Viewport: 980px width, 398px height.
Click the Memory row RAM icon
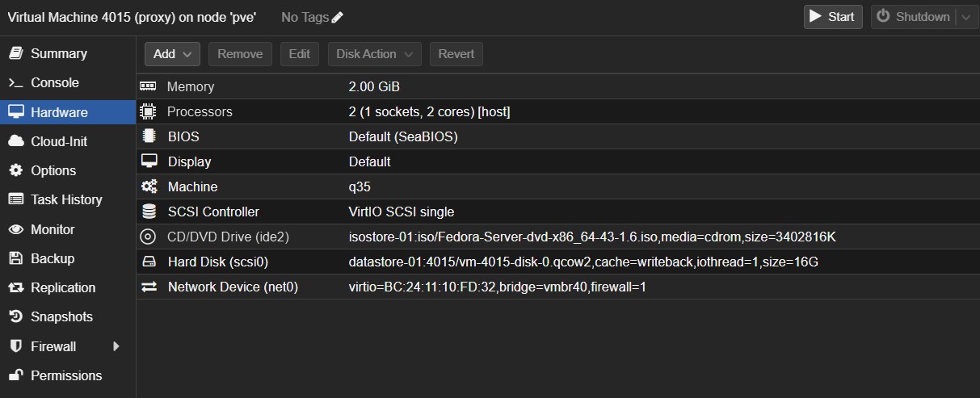[148, 86]
